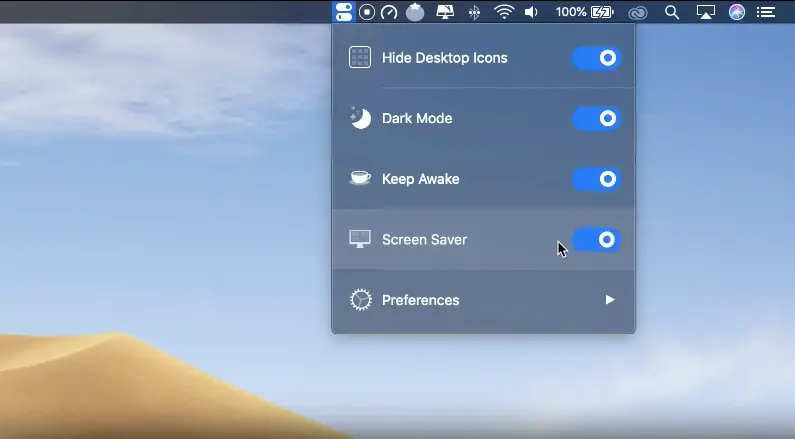The width and height of the screenshot is (795, 439).
Task: Click the Creative Cloud icon in menu bar
Action: coord(638,13)
